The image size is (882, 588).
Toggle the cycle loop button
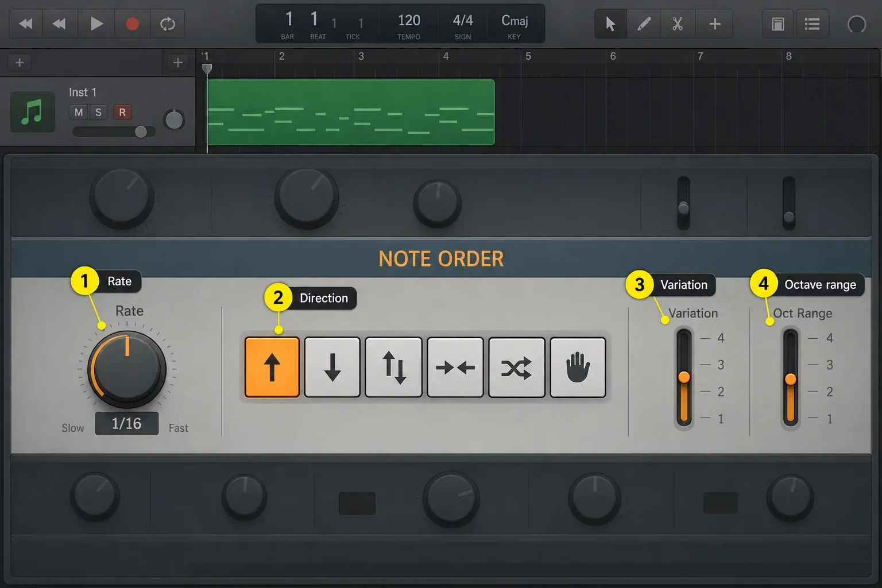(168, 24)
